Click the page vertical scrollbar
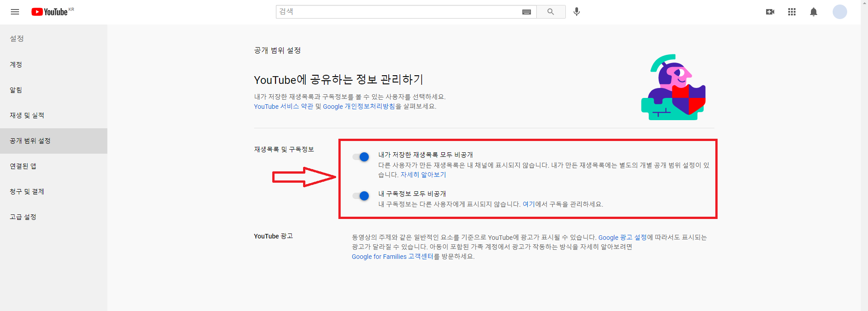 [x=864, y=155]
